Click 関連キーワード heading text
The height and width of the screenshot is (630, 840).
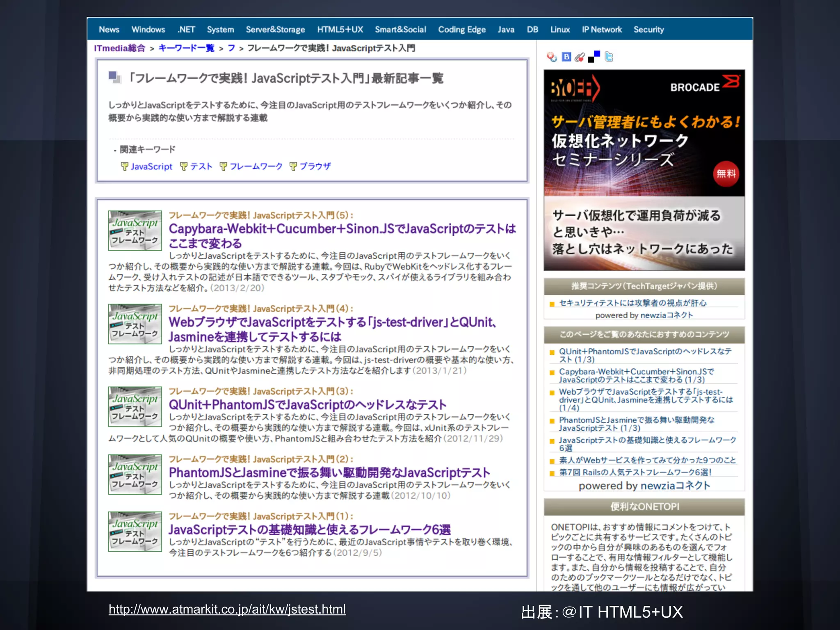click(x=148, y=149)
